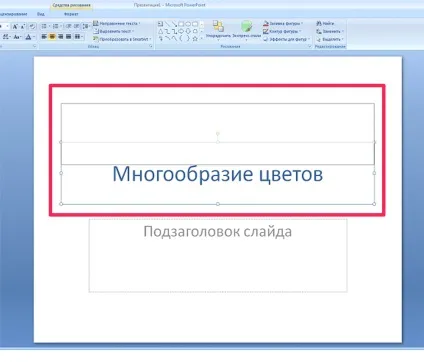Click the Decrease Font Size icon
Screen dimensions: 424x362
(23, 26)
